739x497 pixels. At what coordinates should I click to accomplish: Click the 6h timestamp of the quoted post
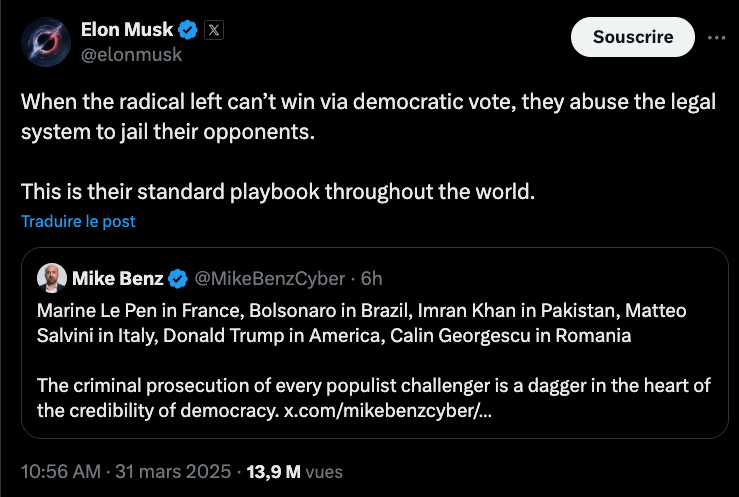point(372,278)
